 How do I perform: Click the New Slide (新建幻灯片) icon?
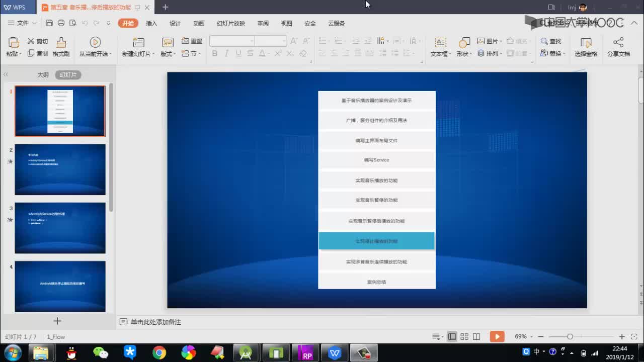(138, 42)
